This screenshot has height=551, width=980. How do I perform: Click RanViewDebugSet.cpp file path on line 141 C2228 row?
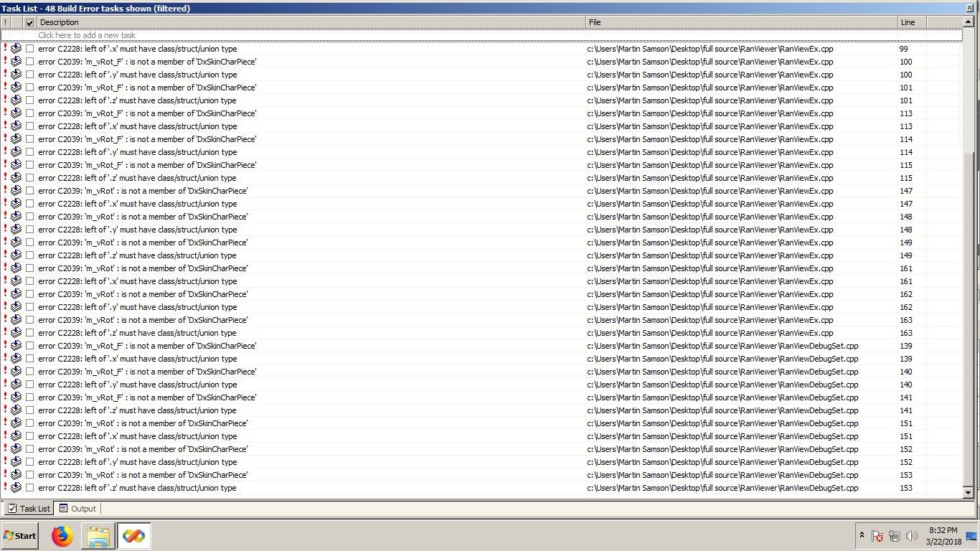(x=722, y=410)
